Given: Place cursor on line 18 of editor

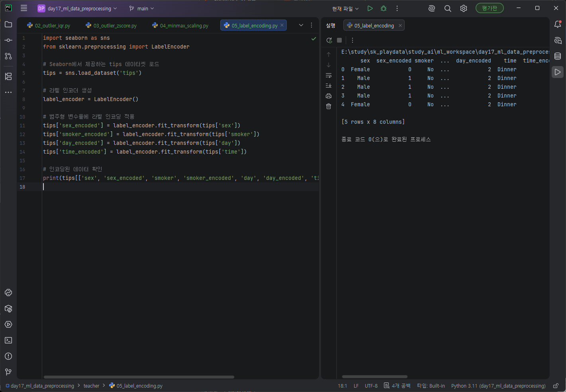Looking at the screenshot, I should pos(180,187).
